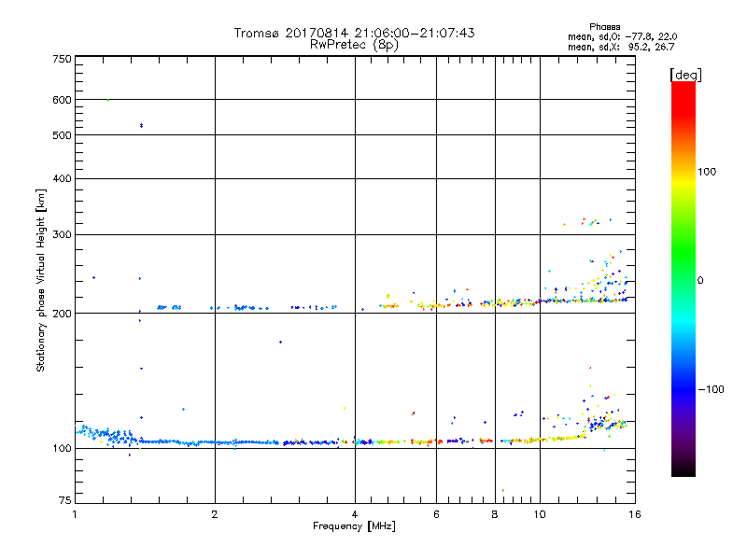The height and width of the screenshot is (560, 747).
Task: Click the isolated orange data point near 80 km
Action: (503, 491)
